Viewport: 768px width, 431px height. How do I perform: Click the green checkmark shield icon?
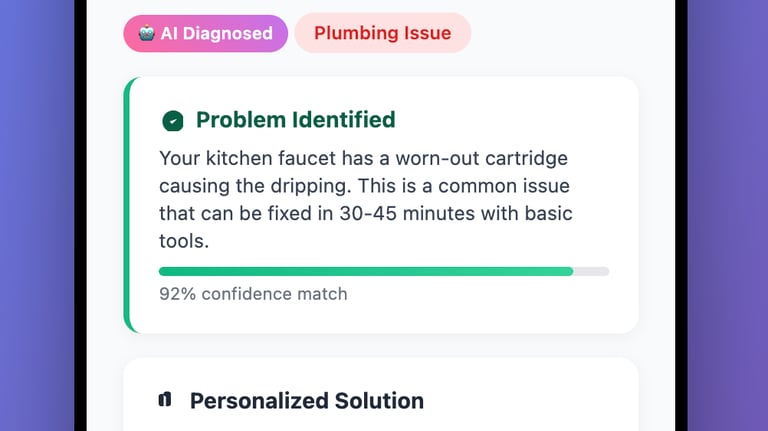[x=173, y=121]
